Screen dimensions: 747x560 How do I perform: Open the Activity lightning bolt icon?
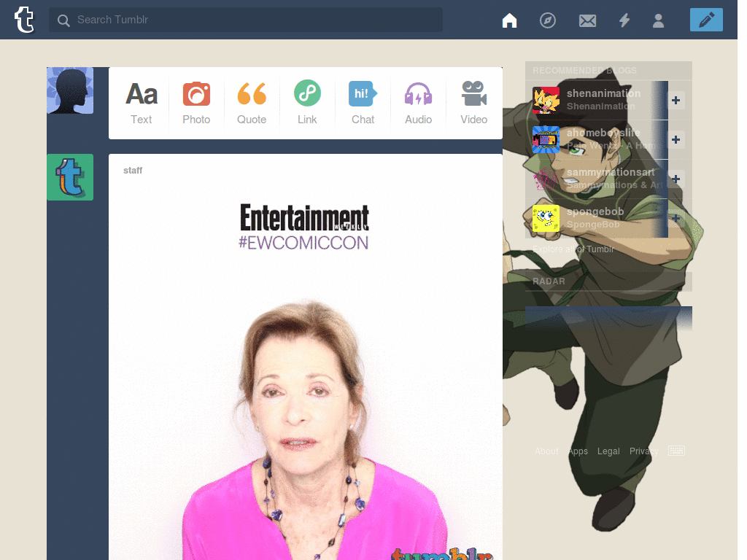(624, 20)
